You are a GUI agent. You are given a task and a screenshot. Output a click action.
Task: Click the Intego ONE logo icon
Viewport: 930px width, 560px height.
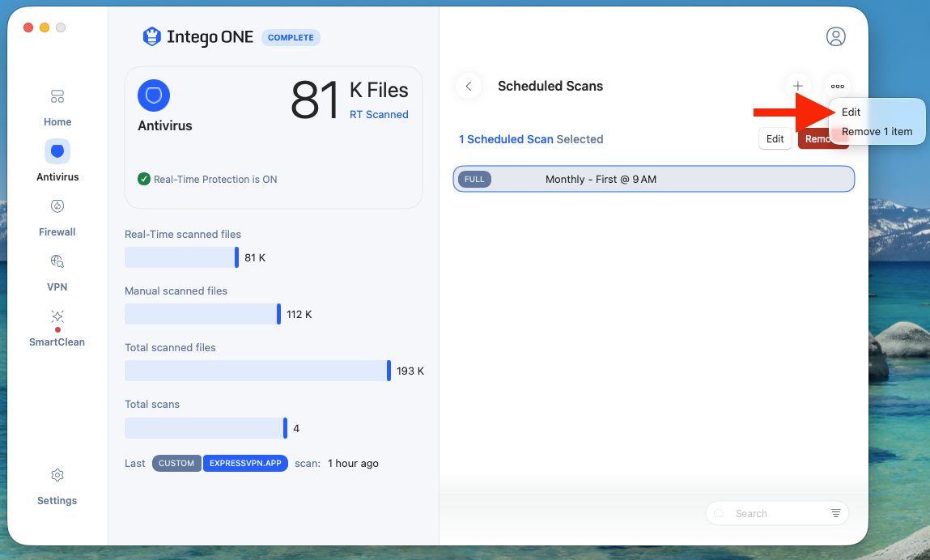[x=152, y=36]
